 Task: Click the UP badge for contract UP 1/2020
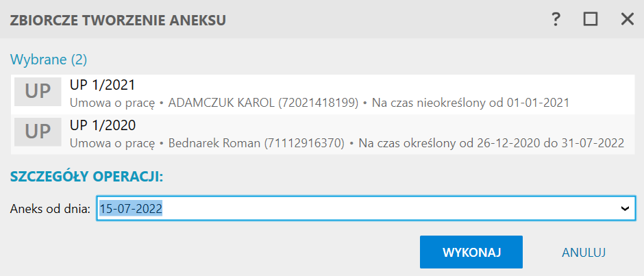point(38,132)
